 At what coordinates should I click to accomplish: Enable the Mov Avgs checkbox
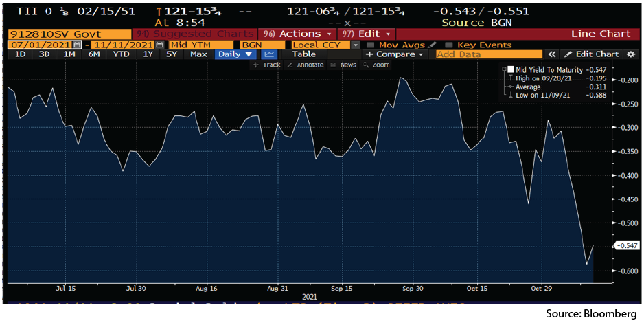(x=371, y=45)
